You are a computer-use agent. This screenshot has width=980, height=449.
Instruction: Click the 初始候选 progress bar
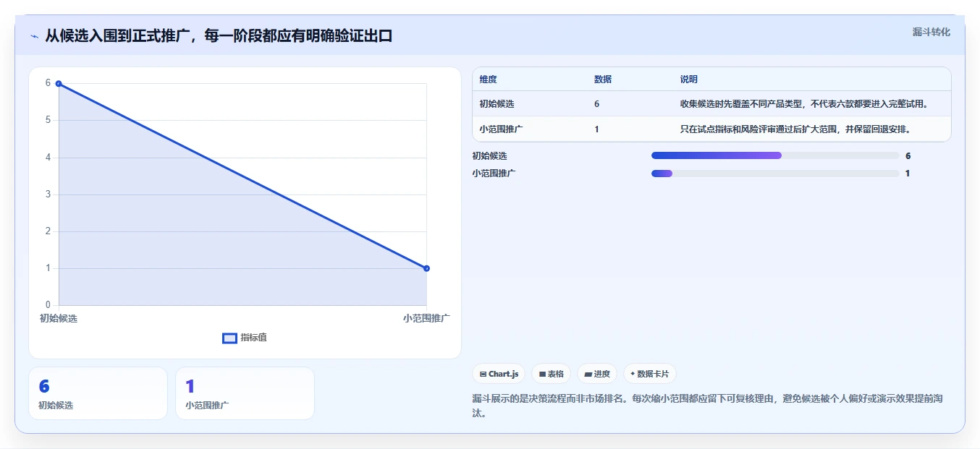click(775, 155)
